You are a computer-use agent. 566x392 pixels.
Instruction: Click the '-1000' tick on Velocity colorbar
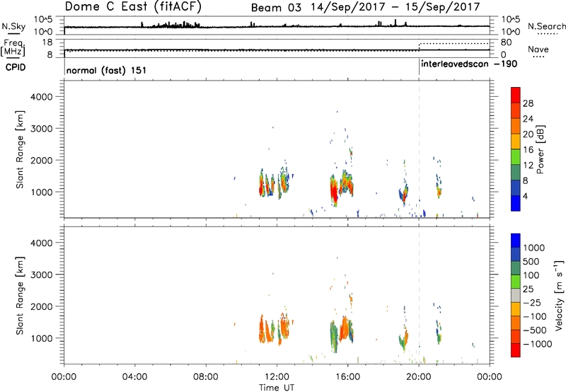coord(537,344)
